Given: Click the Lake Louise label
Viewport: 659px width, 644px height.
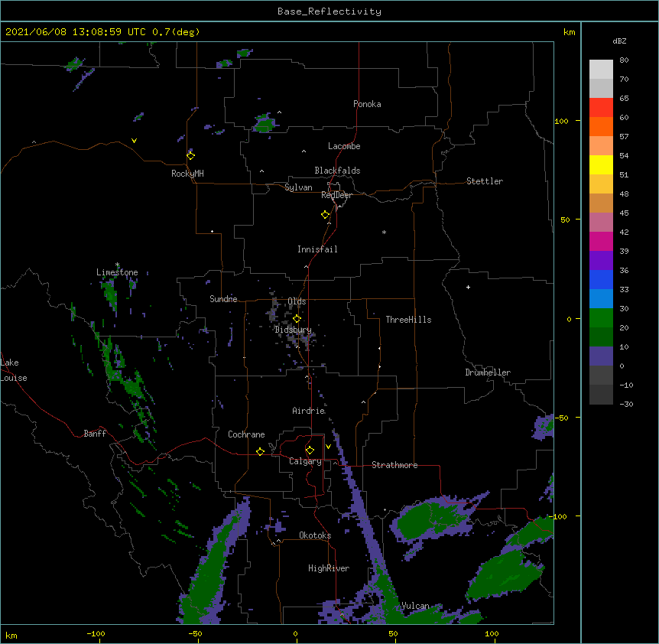Looking at the screenshot, I should (x=14, y=370).
